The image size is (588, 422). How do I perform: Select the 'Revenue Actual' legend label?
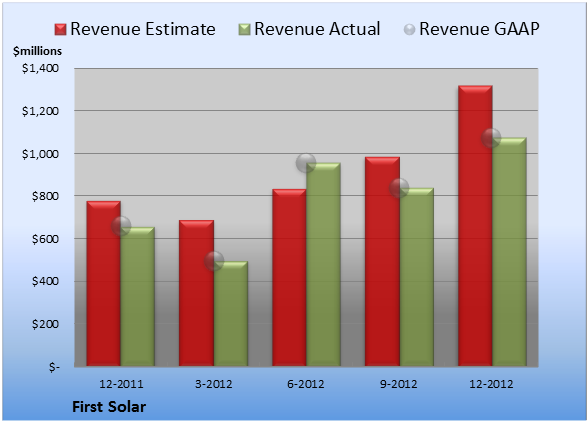(317, 29)
